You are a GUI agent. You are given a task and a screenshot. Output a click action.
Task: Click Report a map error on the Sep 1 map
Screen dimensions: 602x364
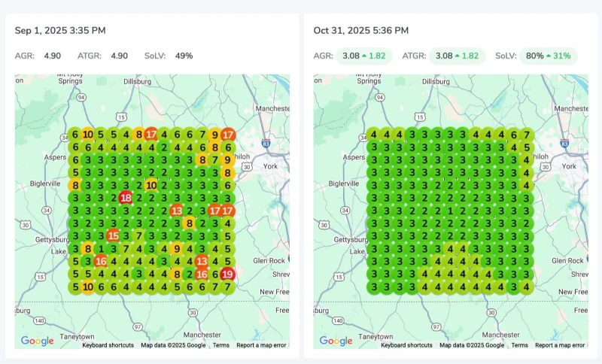click(x=261, y=345)
